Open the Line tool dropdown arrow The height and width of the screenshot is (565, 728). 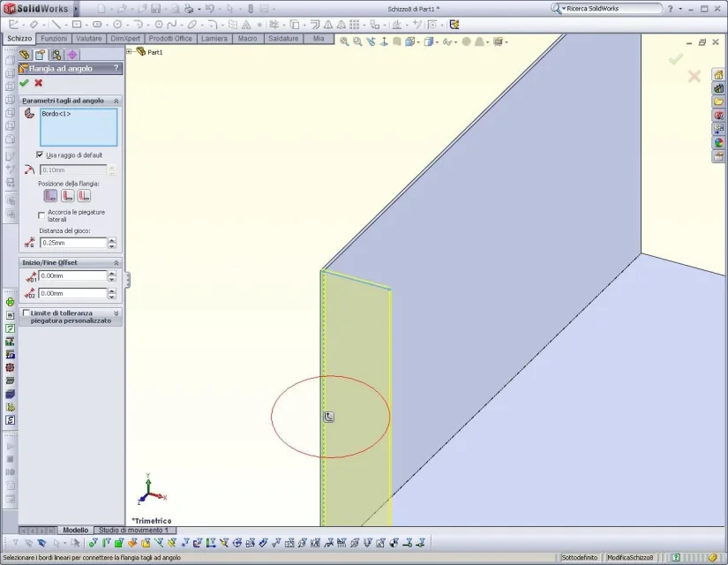point(65,25)
